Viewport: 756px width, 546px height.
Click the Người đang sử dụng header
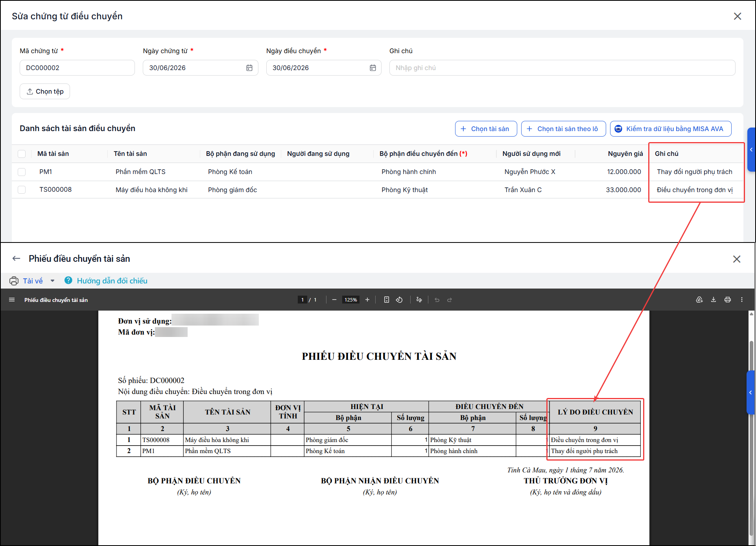(318, 154)
